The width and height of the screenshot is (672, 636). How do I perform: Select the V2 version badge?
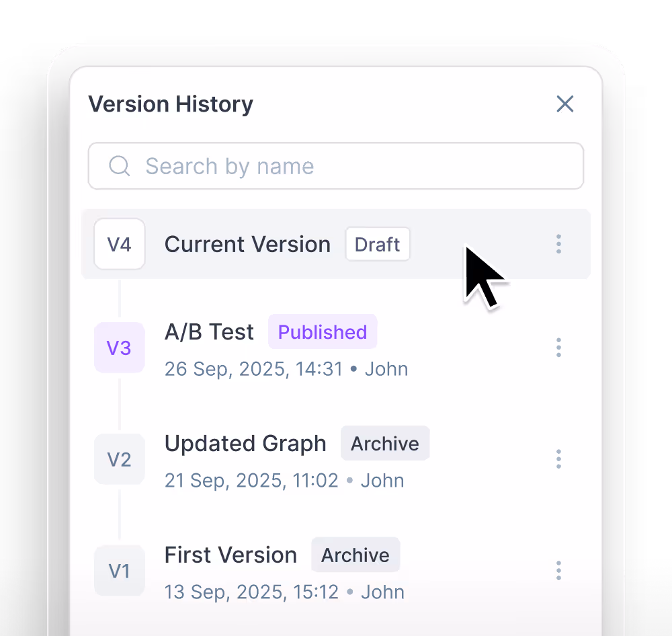click(x=119, y=459)
